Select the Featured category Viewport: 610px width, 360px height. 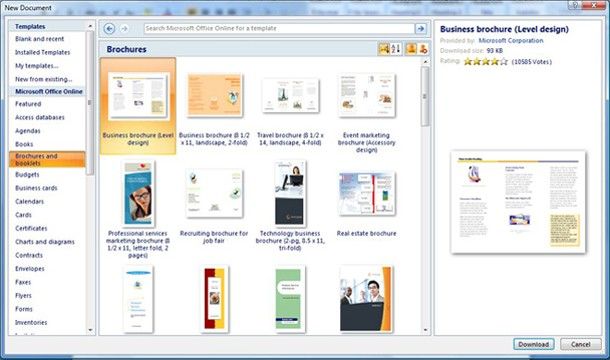(28, 104)
